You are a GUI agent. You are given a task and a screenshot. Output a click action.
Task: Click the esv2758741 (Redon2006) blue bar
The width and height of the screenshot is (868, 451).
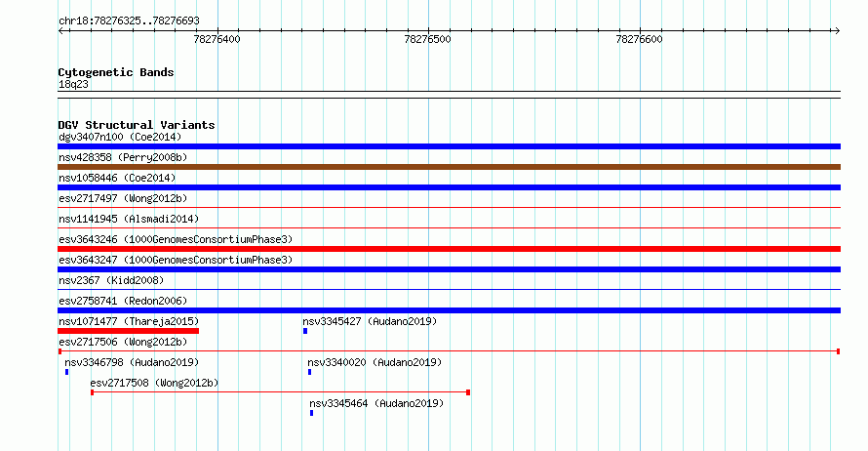[x=449, y=310]
